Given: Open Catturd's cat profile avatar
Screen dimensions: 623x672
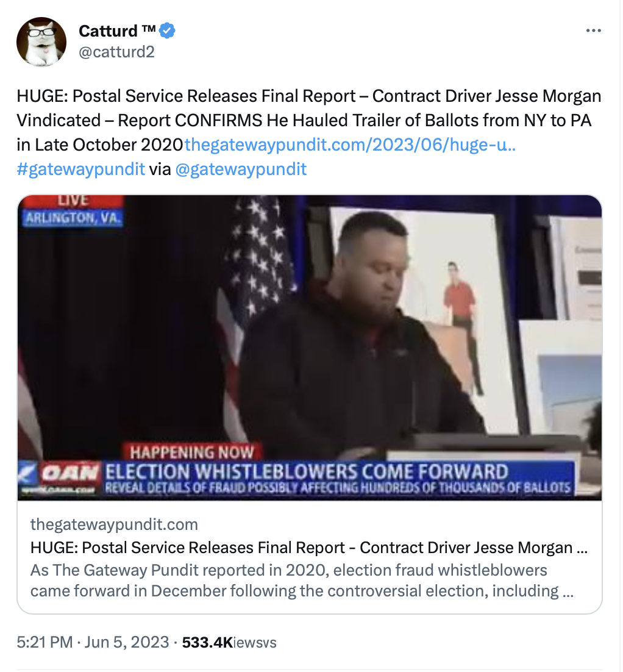Looking at the screenshot, I should pos(41,41).
